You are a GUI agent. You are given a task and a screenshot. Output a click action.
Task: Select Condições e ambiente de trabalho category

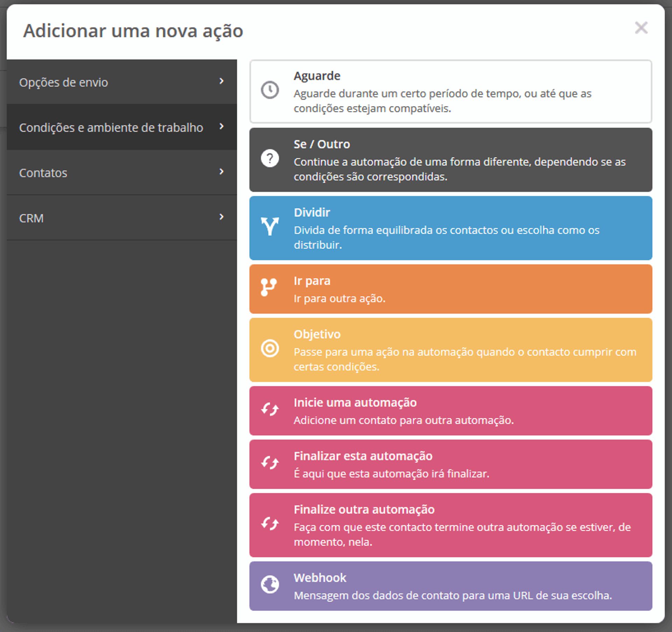click(111, 128)
